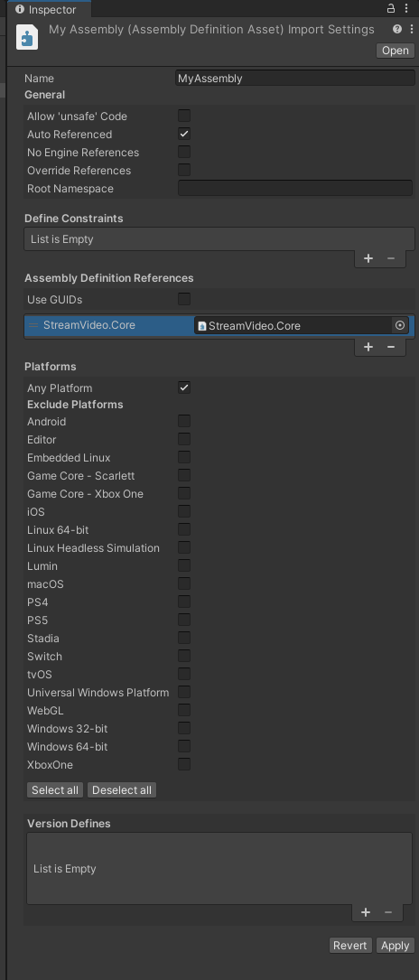
Task: Exclude Game Core - Xbox One platform
Action: click(184, 494)
